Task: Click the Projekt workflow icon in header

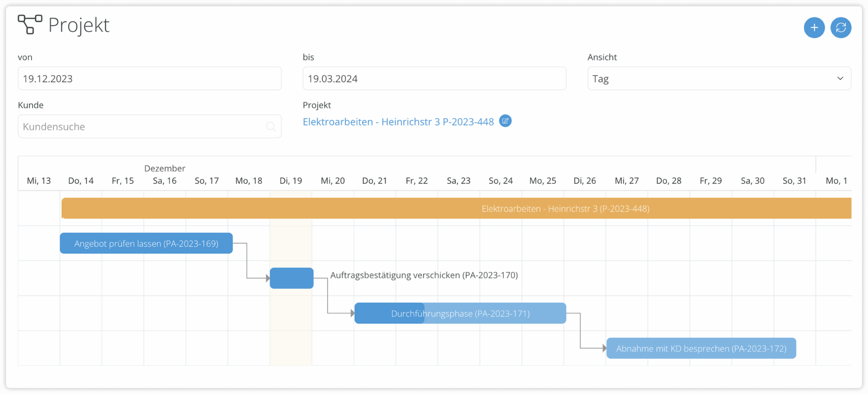Action: [30, 24]
